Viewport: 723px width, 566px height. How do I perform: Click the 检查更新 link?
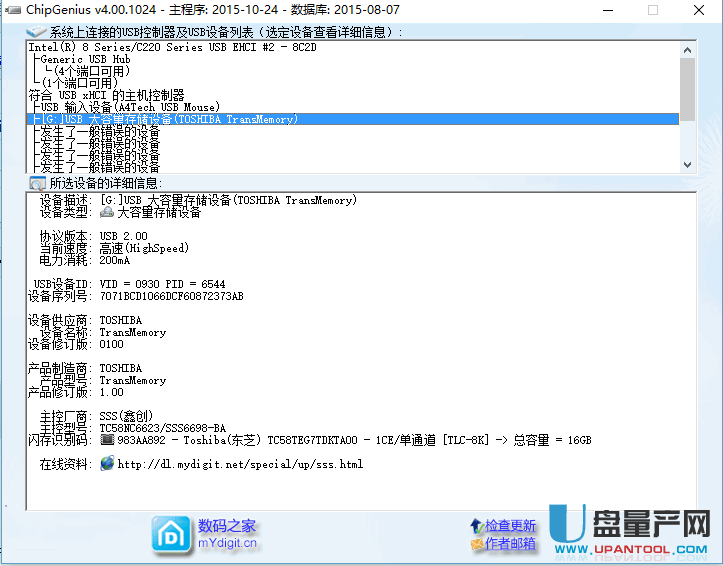click(511, 526)
